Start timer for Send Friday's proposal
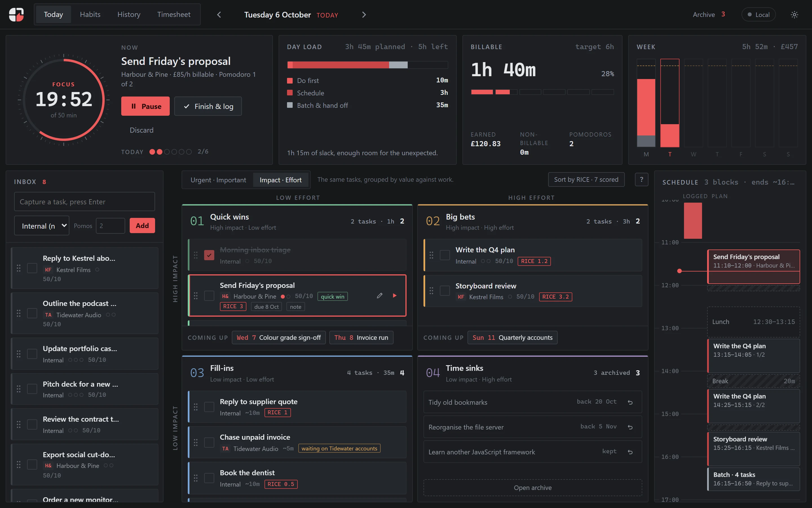The image size is (812, 508). (395, 295)
